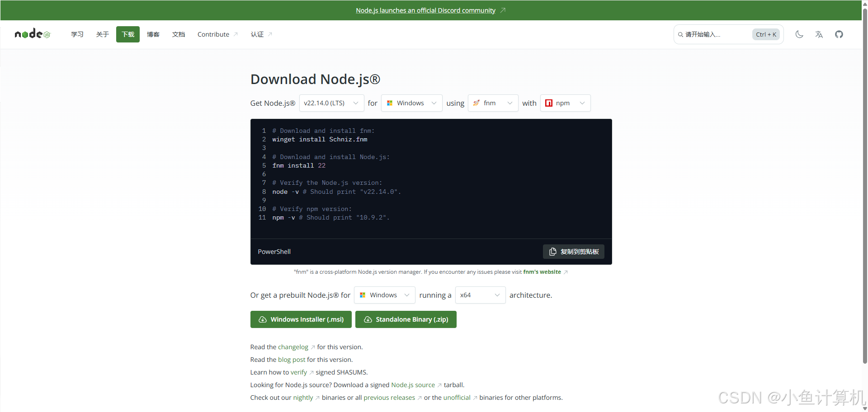Open the blog post link
The height and width of the screenshot is (412, 868).
click(292, 360)
